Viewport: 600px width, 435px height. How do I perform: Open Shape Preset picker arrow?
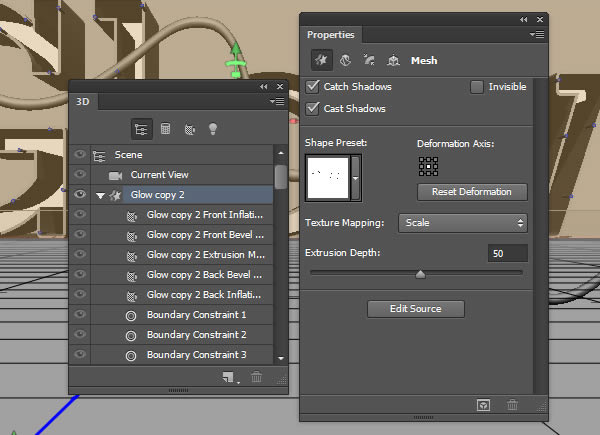pyautogui.click(x=355, y=178)
